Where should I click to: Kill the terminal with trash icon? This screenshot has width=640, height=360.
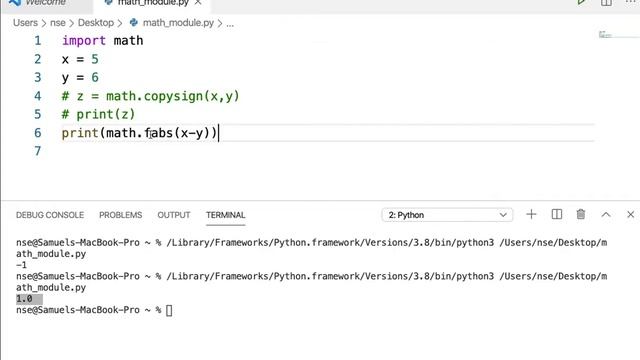click(x=581, y=214)
